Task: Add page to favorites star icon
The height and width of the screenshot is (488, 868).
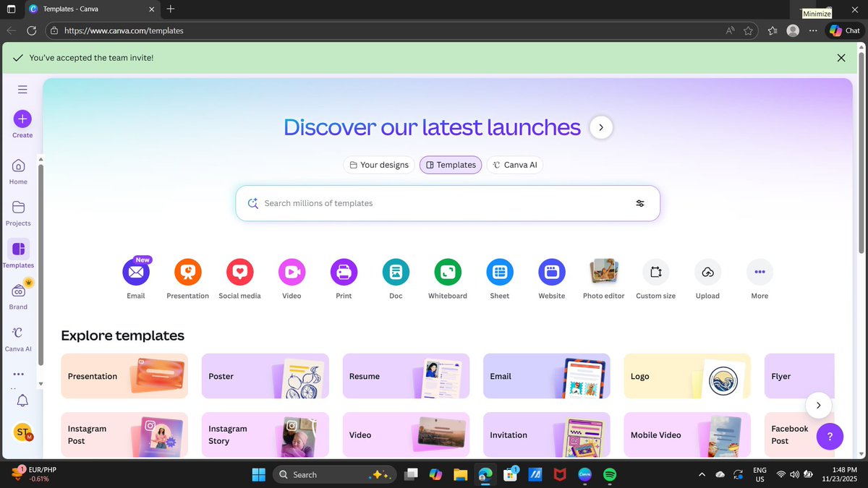Action: [x=749, y=30]
